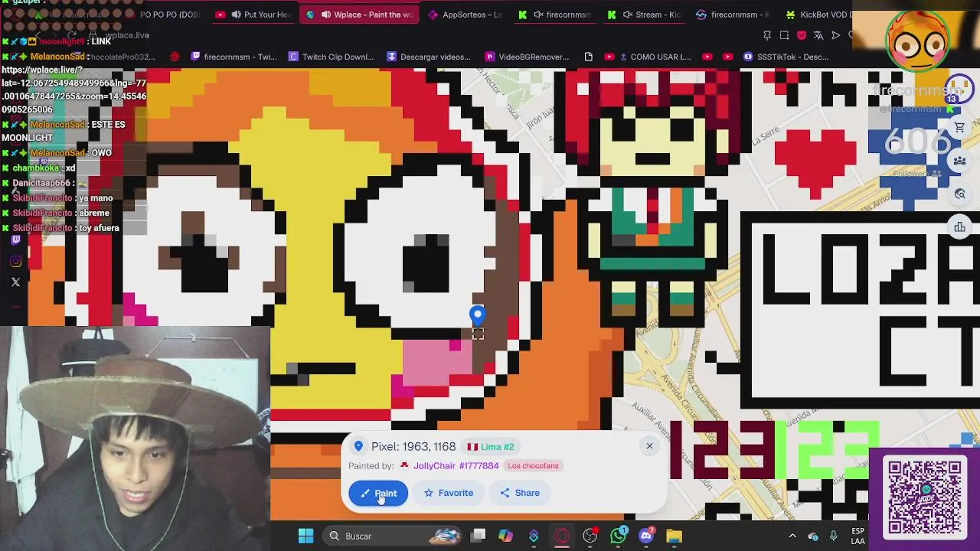980x551 pixels.
Task: Switch to the Wplace - Paint the world tab
Action: point(360,15)
